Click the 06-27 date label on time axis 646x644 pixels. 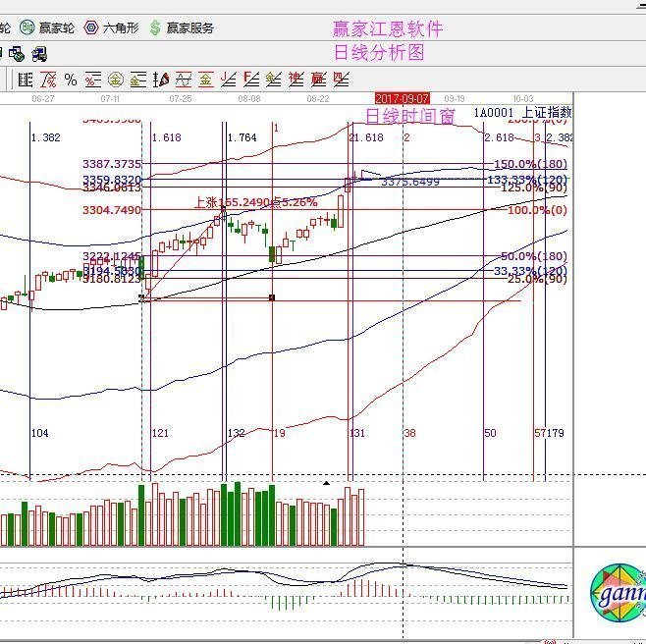tap(43, 99)
